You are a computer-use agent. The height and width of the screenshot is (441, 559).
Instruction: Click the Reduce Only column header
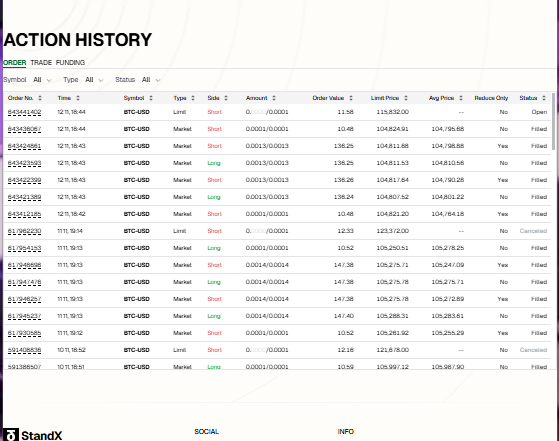(x=491, y=98)
